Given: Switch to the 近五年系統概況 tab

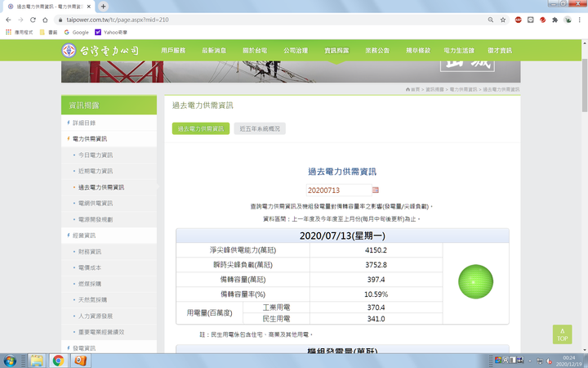Looking at the screenshot, I should point(260,128).
